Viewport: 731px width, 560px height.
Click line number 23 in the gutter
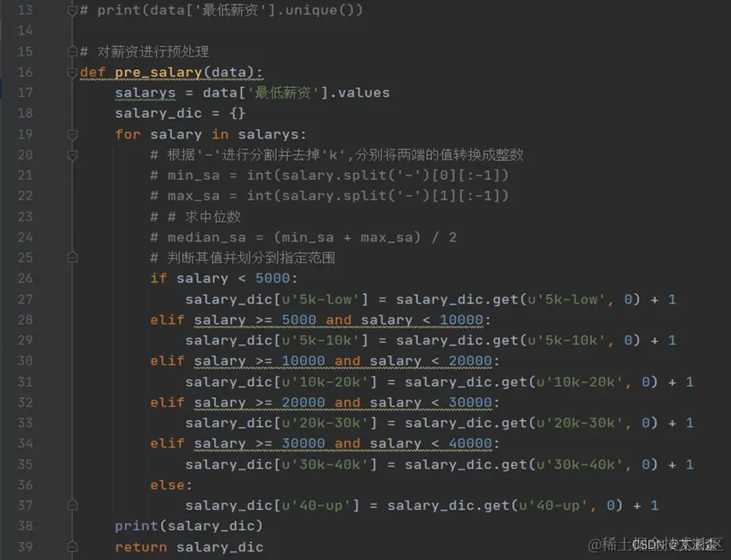[26, 216]
